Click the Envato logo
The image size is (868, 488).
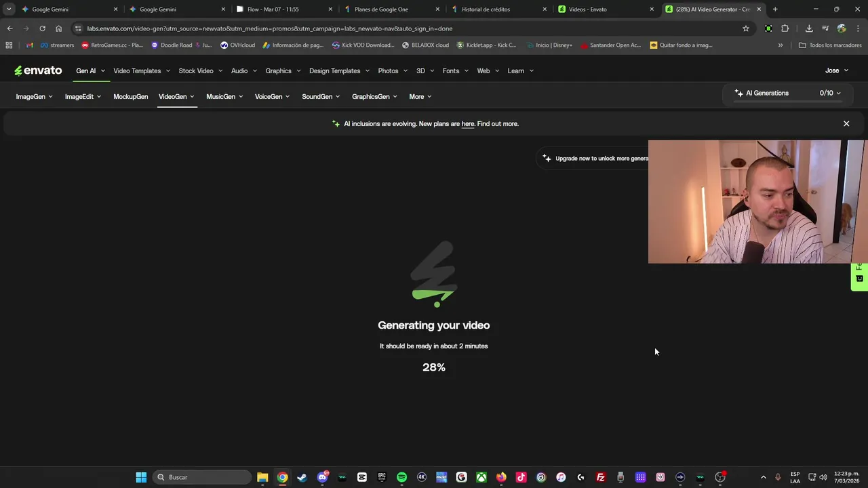pos(38,70)
